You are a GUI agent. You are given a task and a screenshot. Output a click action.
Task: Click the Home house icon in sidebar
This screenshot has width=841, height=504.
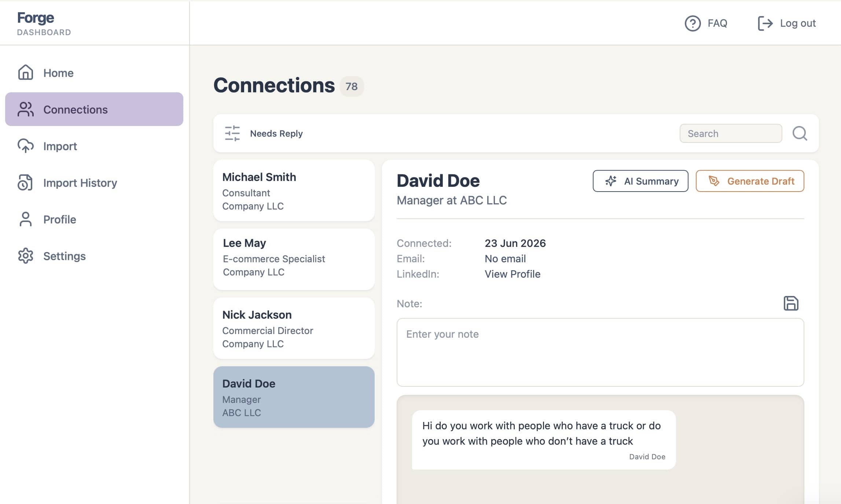coord(25,73)
